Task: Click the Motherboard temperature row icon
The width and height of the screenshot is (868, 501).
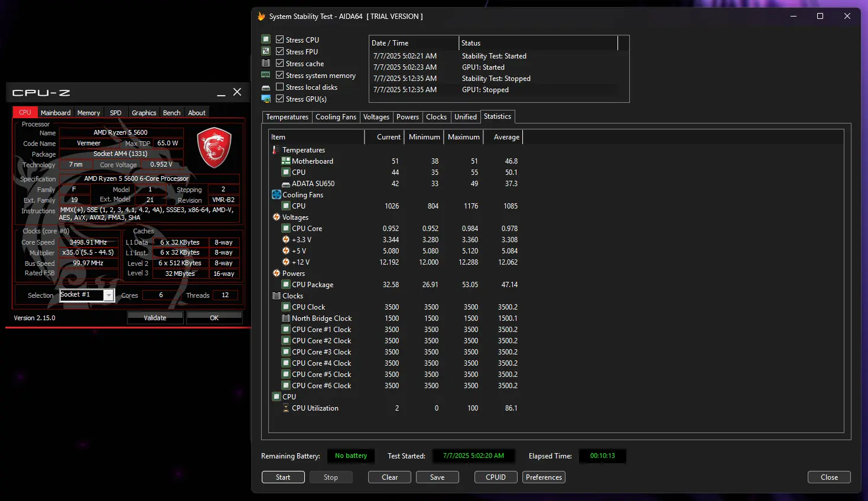Action: (286, 161)
